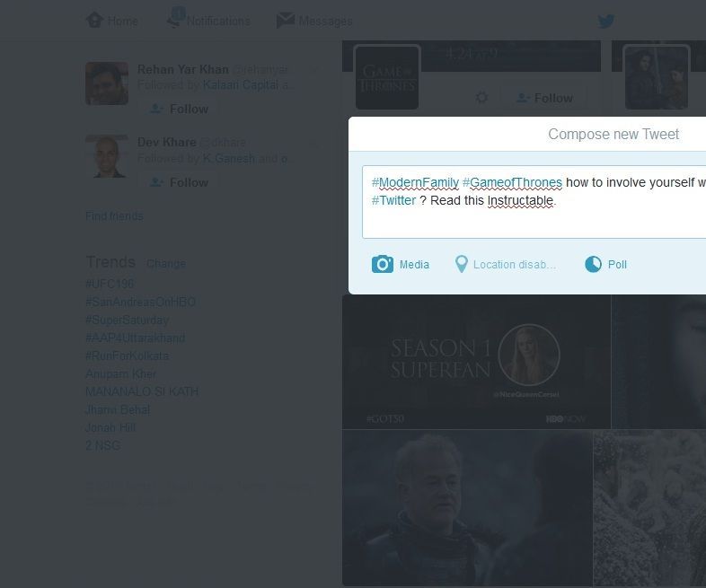This screenshot has height=588, width=706.
Task: Click the Find friends link
Action: (114, 216)
